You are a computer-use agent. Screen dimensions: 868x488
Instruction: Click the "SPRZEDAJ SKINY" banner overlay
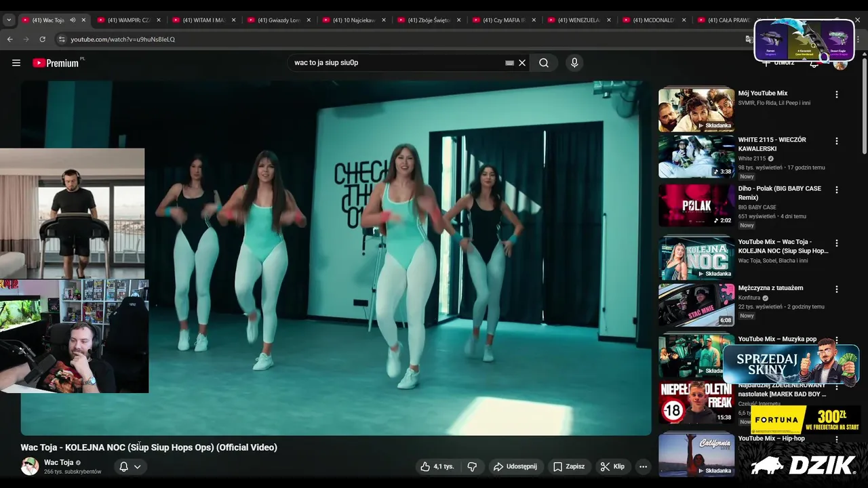pos(791,365)
